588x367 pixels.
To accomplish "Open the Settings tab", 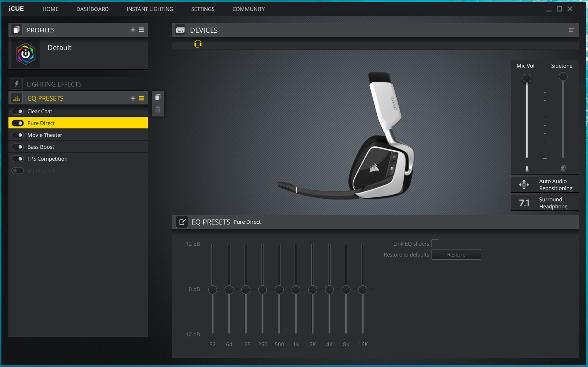I will 203,9.
